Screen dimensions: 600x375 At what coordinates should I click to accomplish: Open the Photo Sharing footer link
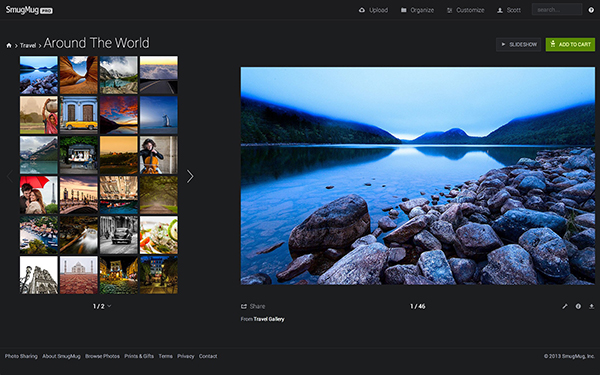pyautogui.click(x=21, y=356)
